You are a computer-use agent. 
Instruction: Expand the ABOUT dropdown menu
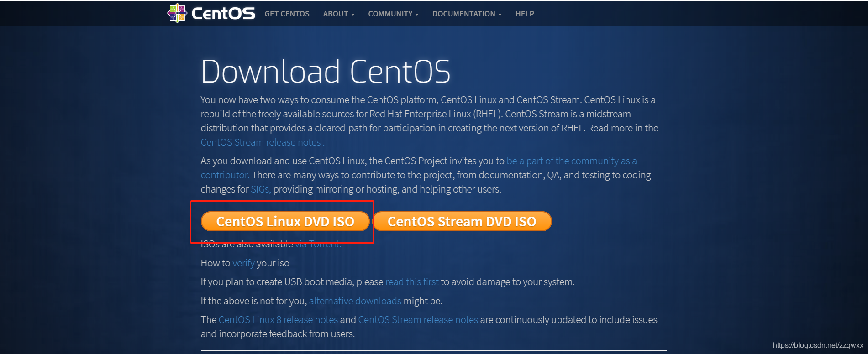[338, 14]
